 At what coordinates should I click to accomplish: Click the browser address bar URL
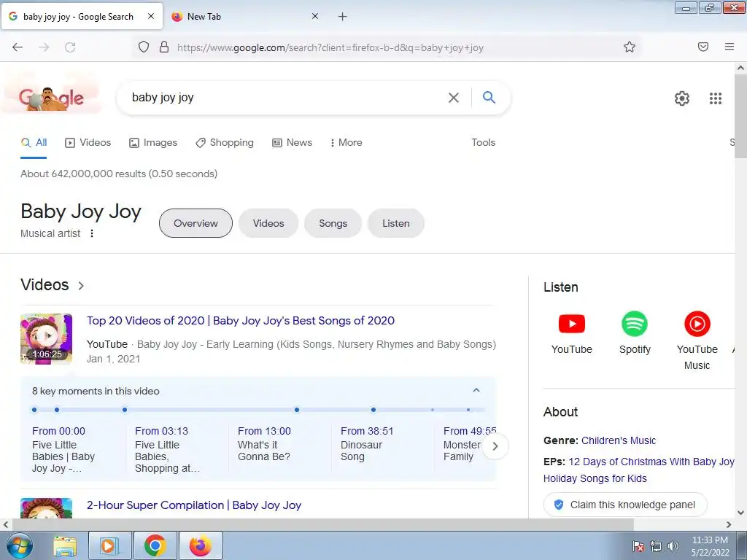click(330, 47)
